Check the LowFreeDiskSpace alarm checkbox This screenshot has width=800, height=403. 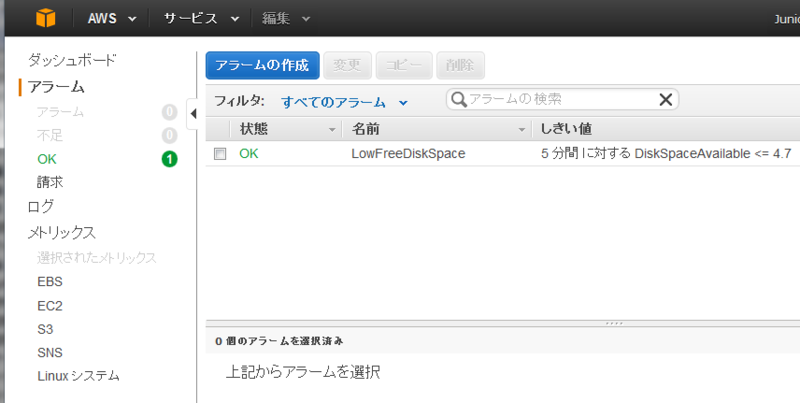220,154
